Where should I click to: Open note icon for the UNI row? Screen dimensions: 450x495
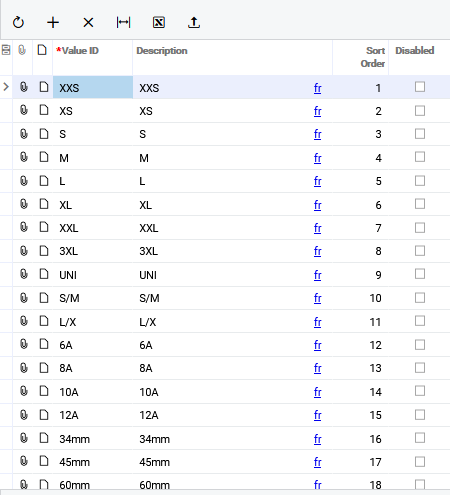coord(44,274)
